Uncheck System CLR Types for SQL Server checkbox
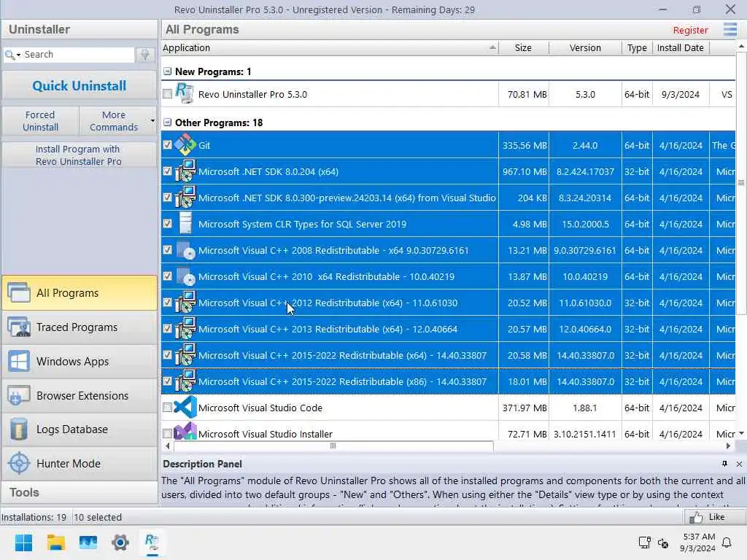747x560 pixels. (167, 223)
